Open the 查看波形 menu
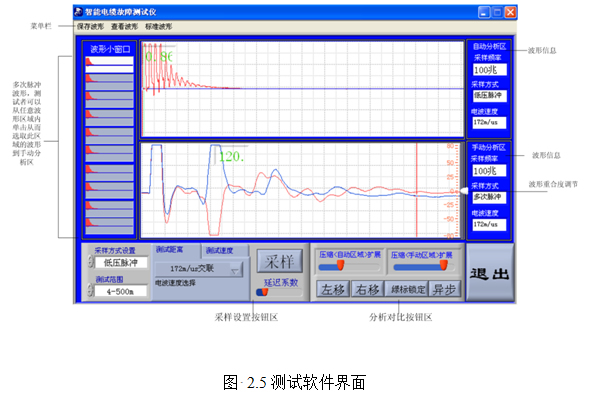 pyautogui.click(x=124, y=26)
